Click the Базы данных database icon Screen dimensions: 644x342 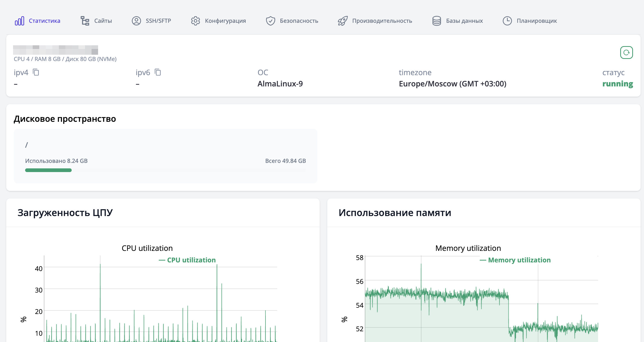tap(437, 21)
